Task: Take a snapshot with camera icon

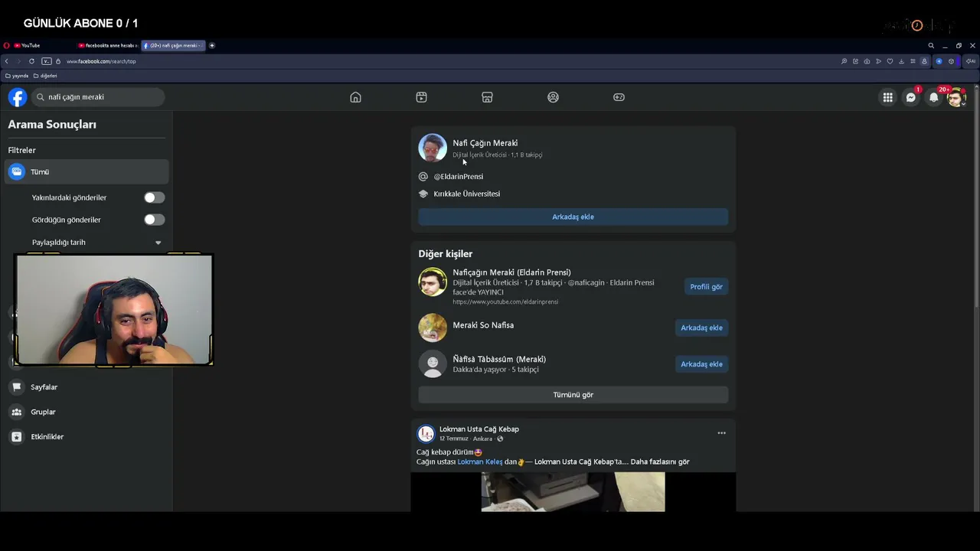Action: [x=867, y=61]
